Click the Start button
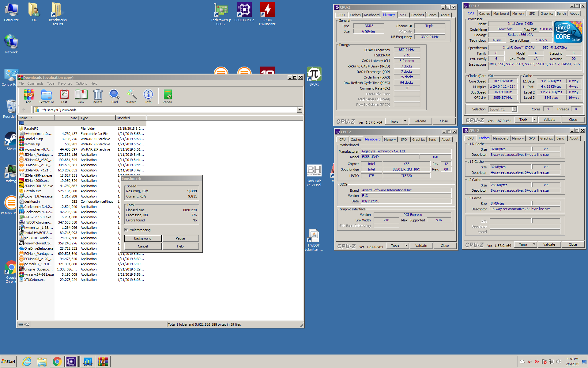 9,362
